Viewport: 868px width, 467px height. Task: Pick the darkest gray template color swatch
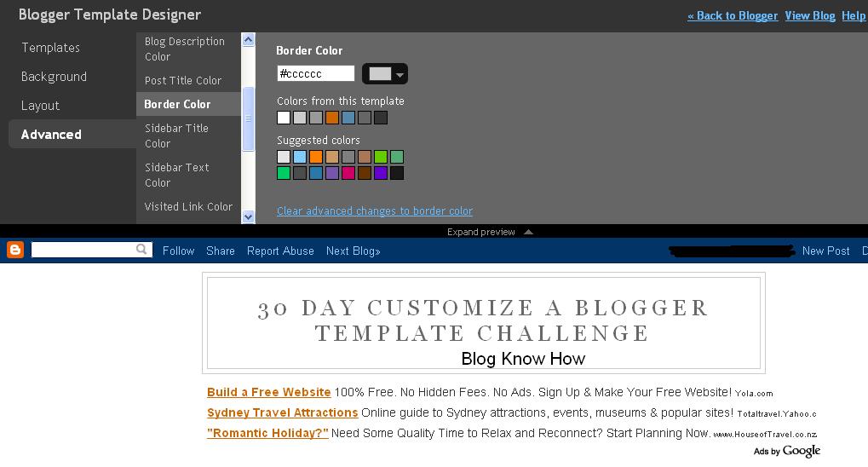pyautogui.click(x=380, y=118)
